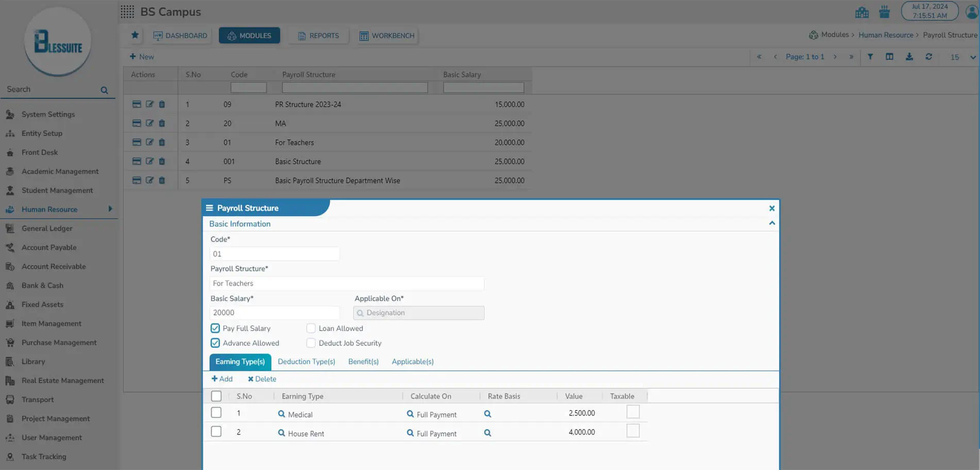The image size is (980, 470).
Task: Open the column chooser icon
Action: click(x=889, y=57)
